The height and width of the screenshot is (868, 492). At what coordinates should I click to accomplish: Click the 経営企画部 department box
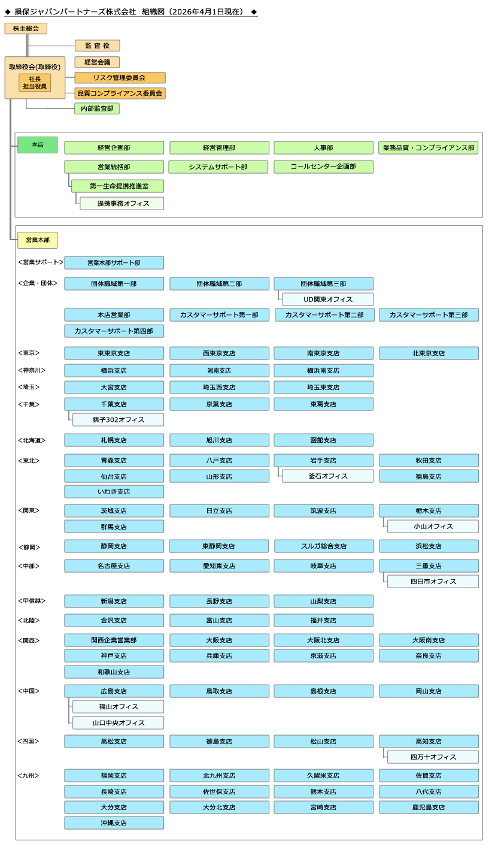[114, 148]
